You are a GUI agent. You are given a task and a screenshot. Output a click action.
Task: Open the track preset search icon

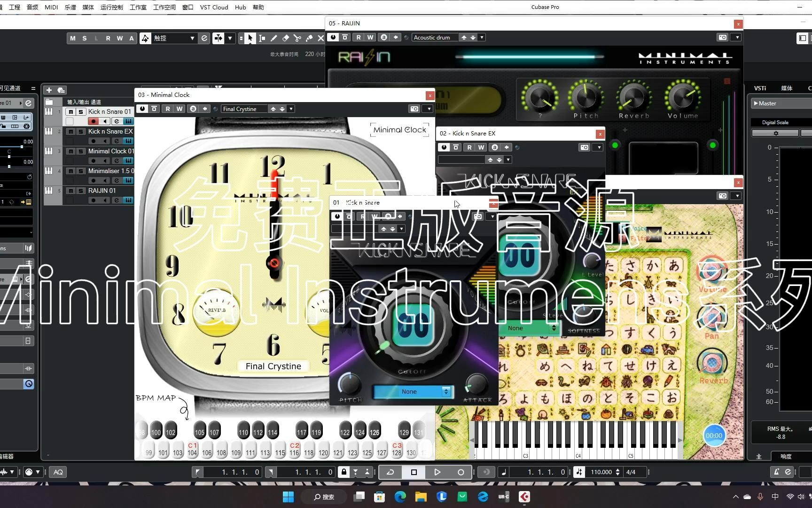click(61, 90)
